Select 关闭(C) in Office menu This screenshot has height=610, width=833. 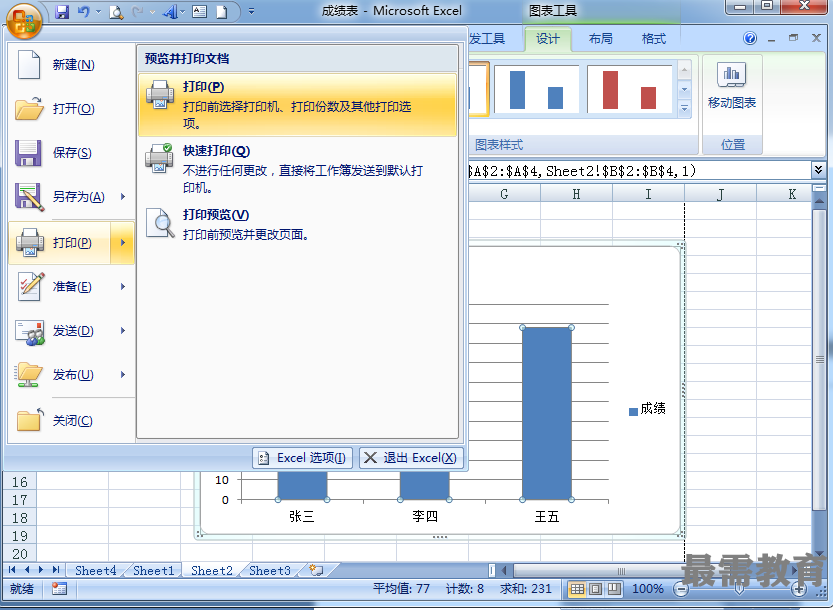click(x=72, y=421)
